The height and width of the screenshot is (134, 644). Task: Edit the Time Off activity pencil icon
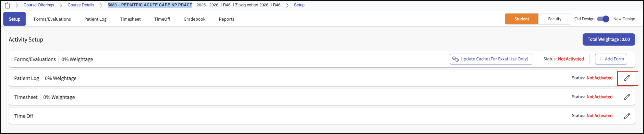click(x=627, y=116)
